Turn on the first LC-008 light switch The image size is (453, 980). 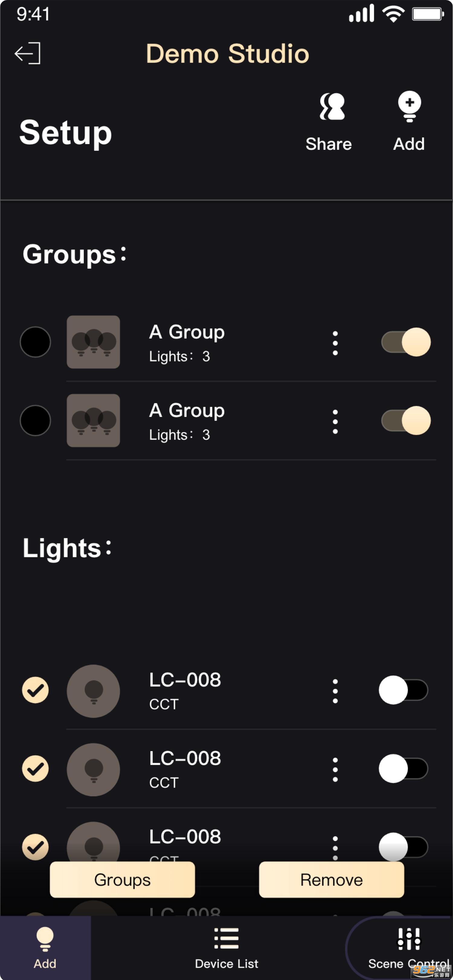403,690
